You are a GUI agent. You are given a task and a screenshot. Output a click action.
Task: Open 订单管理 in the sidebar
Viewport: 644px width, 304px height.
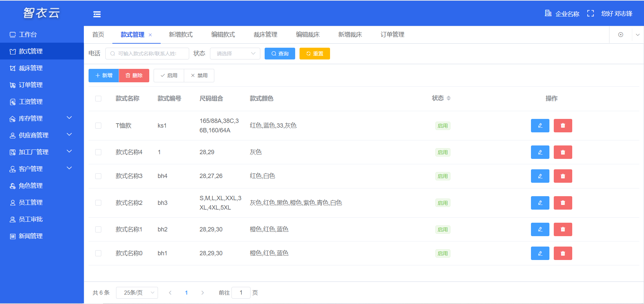42,85
